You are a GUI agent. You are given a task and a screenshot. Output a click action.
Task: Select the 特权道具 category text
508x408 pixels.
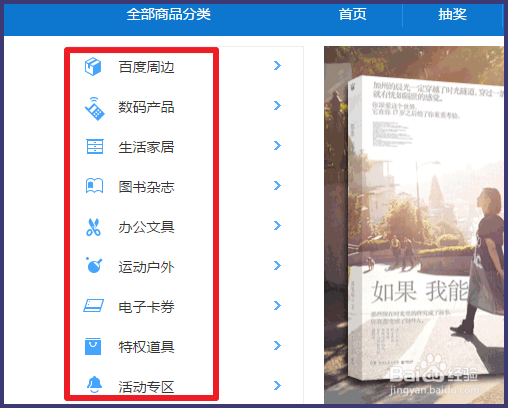pyautogui.click(x=146, y=347)
